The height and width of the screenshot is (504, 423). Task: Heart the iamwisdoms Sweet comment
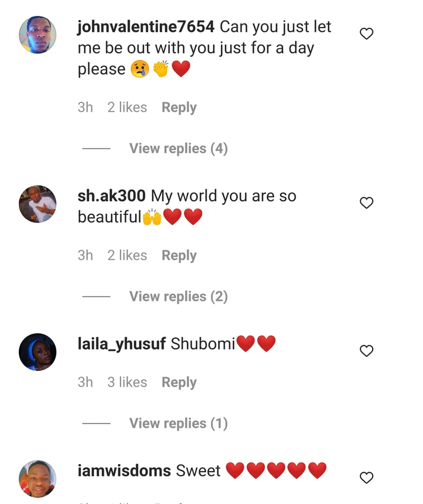coord(366,478)
